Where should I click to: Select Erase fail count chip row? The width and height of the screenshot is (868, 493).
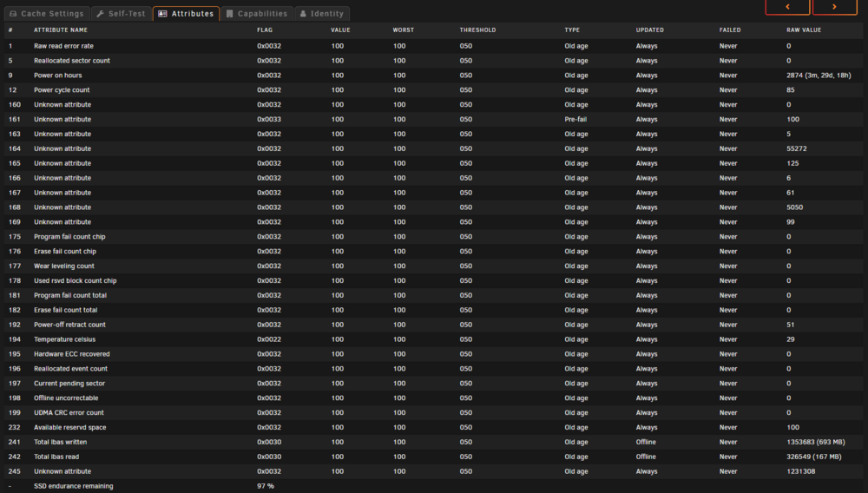tap(434, 251)
